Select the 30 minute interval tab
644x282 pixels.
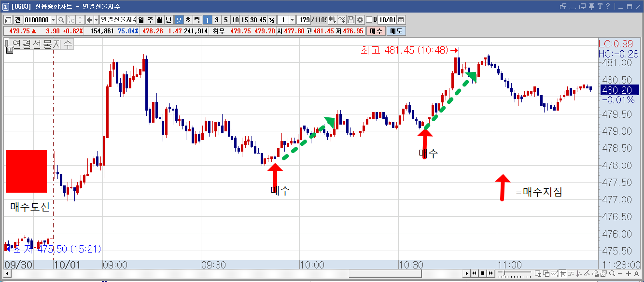click(253, 20)
